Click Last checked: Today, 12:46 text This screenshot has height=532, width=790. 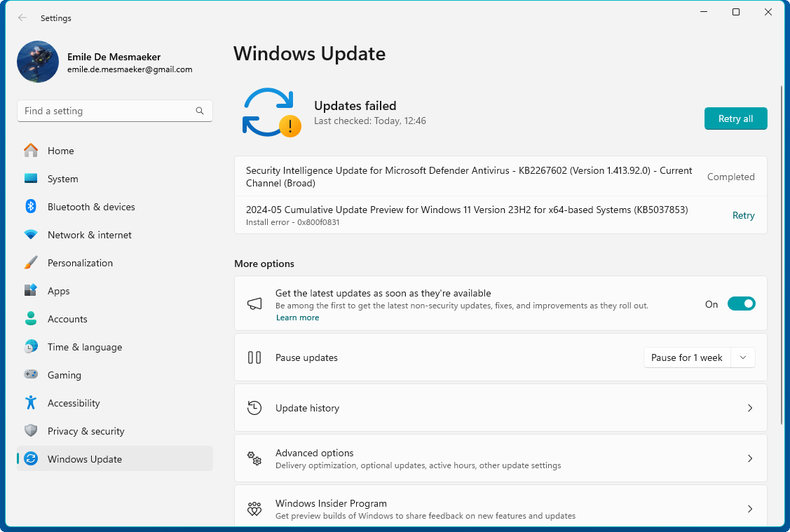[370, 121]
